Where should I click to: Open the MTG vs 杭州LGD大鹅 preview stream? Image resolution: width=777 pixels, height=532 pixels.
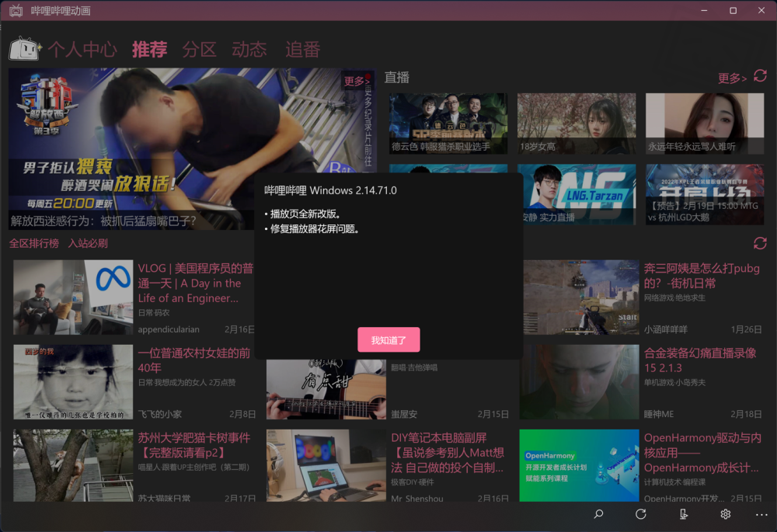(x=705, y=194)
